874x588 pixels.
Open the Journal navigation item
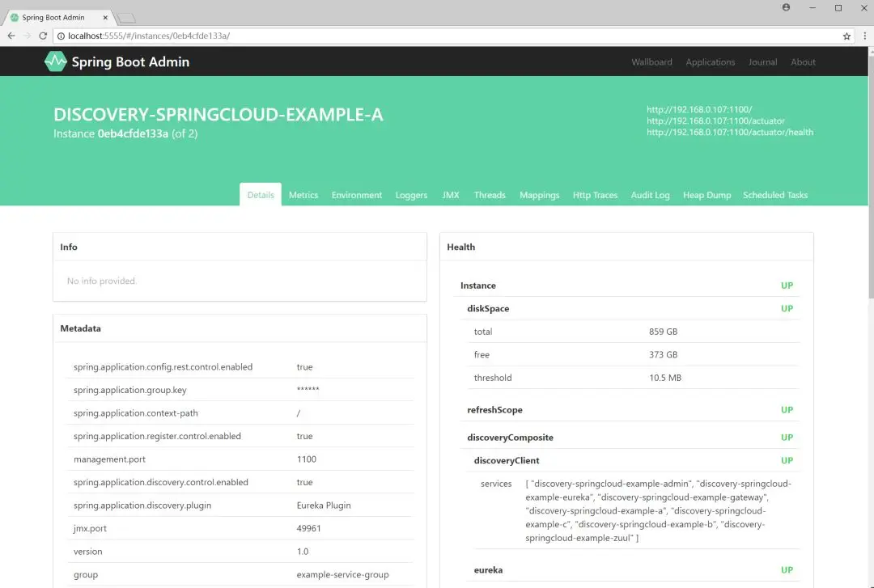[762, 61]
